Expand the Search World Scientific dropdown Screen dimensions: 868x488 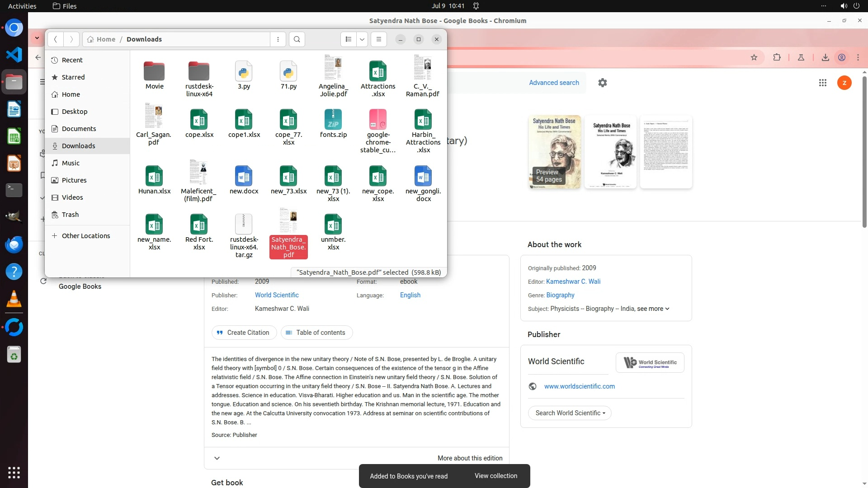570,413
